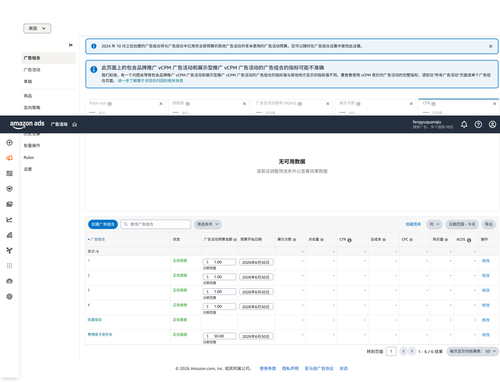Open the branching arrows icon in left rail
The width and height of the screenshot is (500, 382).
(9, 250)
